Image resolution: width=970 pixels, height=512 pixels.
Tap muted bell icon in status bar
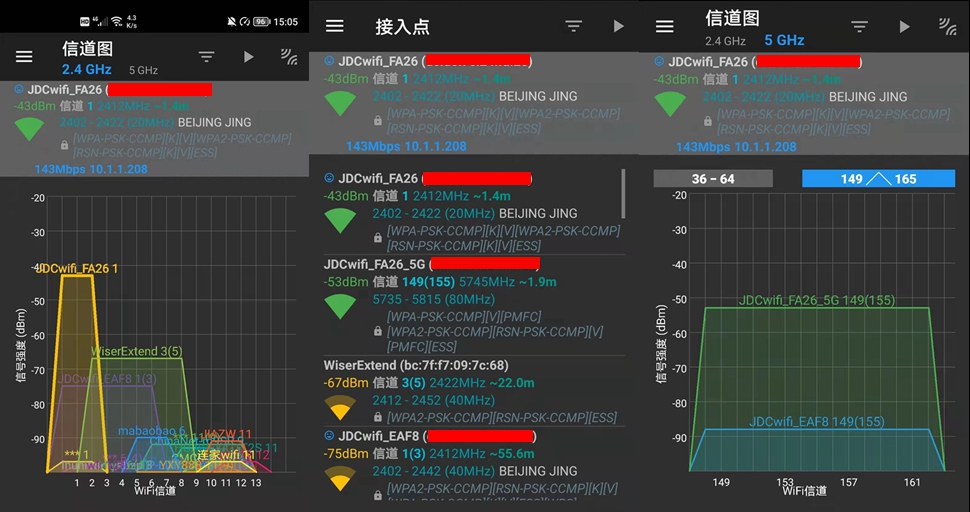(231, 22)
